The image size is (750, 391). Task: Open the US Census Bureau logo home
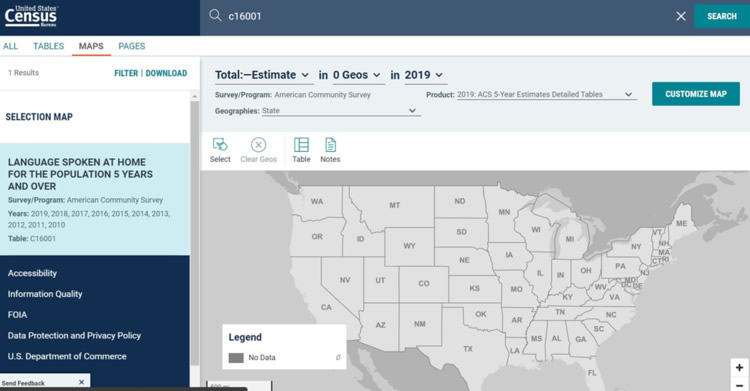click(31, 16)
